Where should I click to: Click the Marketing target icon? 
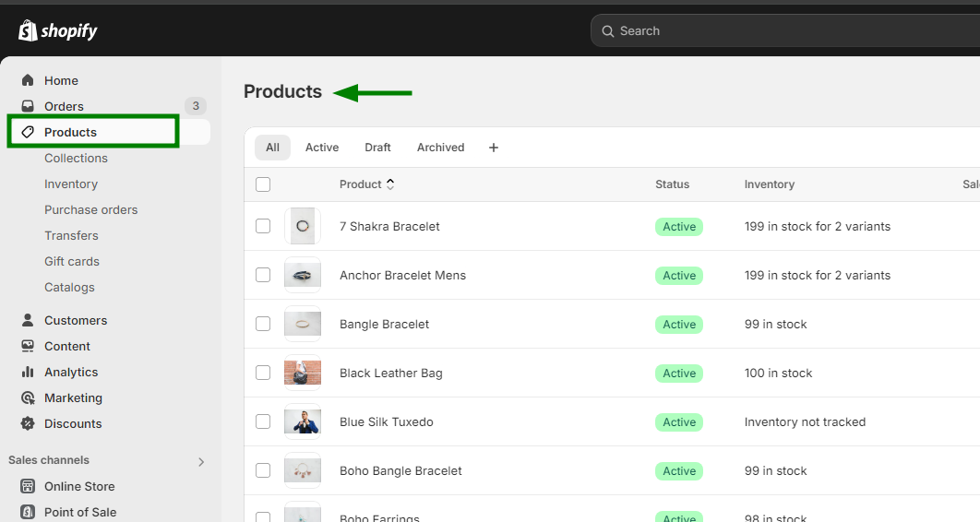[28, 397]
